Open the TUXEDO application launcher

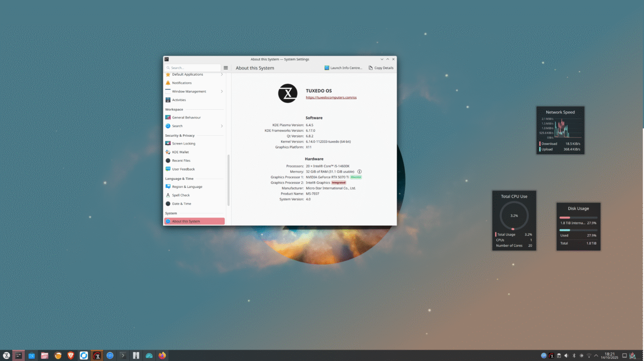point(7,355)
